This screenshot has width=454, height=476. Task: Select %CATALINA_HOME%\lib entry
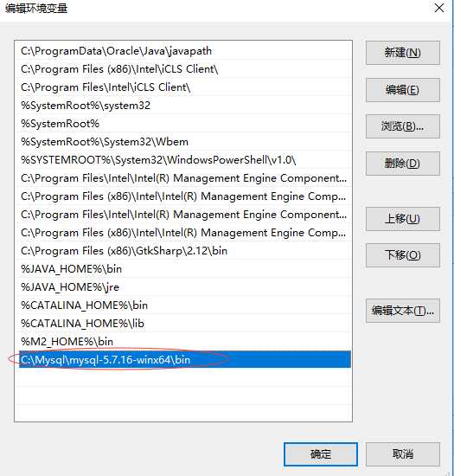pos(185,324)
